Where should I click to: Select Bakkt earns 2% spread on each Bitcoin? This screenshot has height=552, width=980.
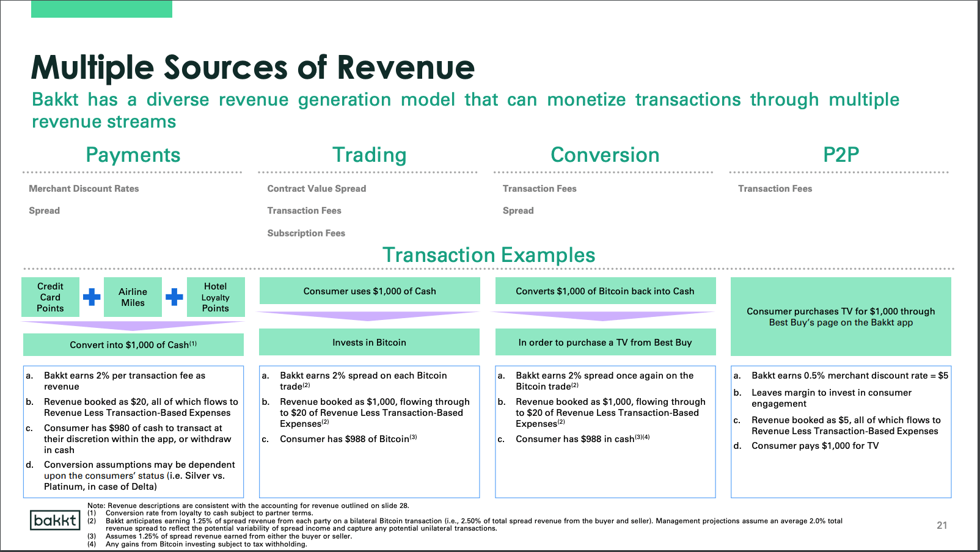363,381
